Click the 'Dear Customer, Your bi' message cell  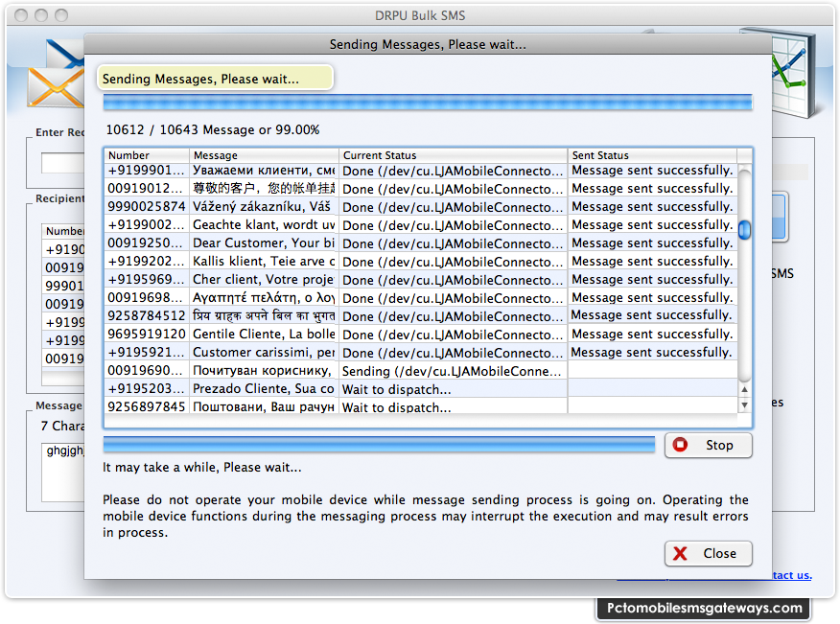tap(264, 243)
